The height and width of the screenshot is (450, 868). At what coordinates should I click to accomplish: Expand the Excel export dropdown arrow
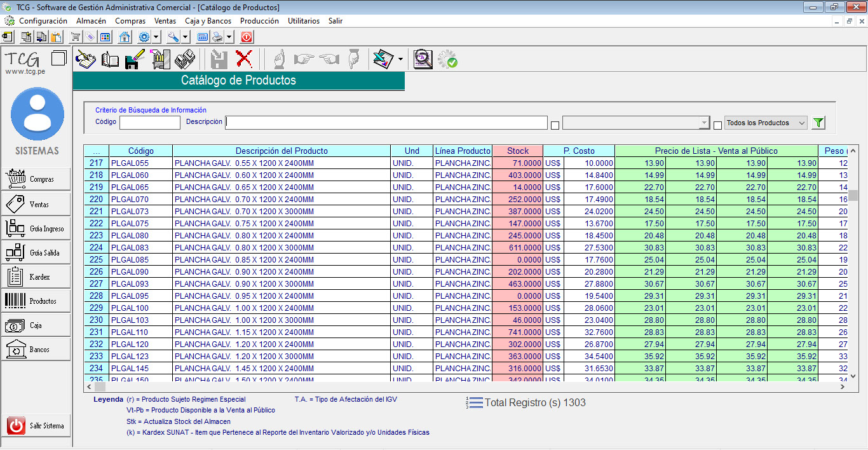click(400, 60)
